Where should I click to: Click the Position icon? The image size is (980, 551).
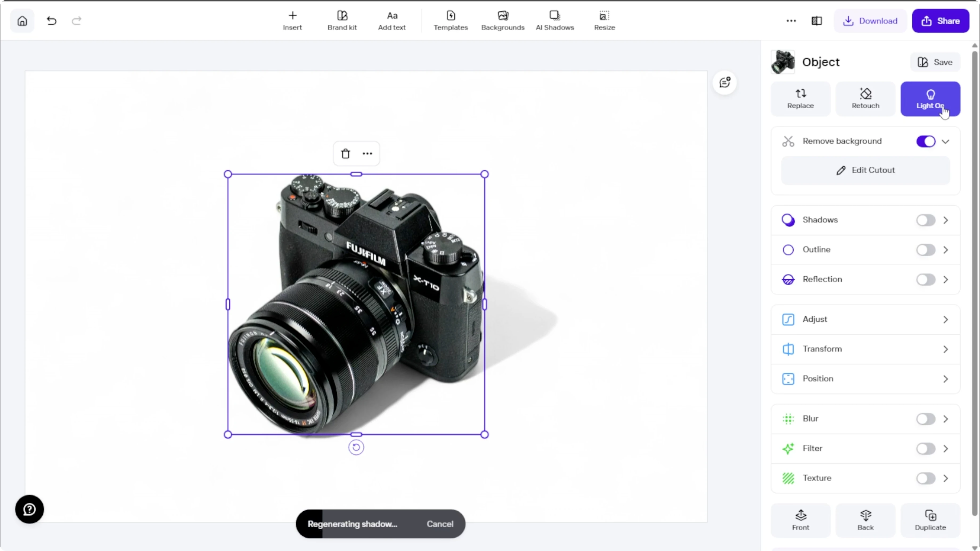tap(788, 379)
